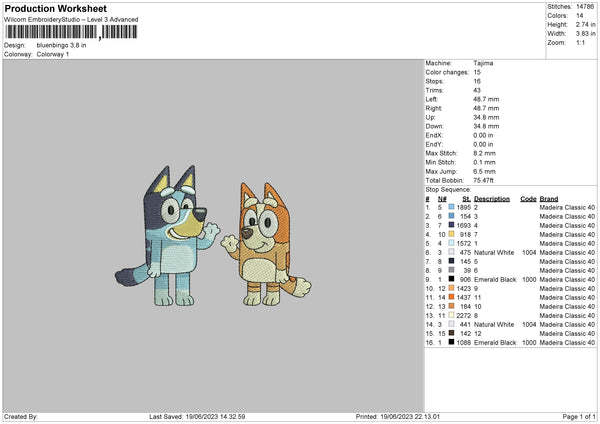This screenshot has width=600, height=424.
Task: Select the Last Saved timestamp 19/06/2023 14.32.59
Action: click(x=215, y=417)
